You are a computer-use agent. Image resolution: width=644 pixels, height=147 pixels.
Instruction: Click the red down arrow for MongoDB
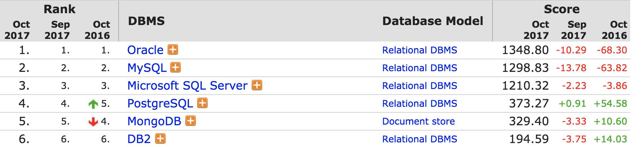pos(93,122)
